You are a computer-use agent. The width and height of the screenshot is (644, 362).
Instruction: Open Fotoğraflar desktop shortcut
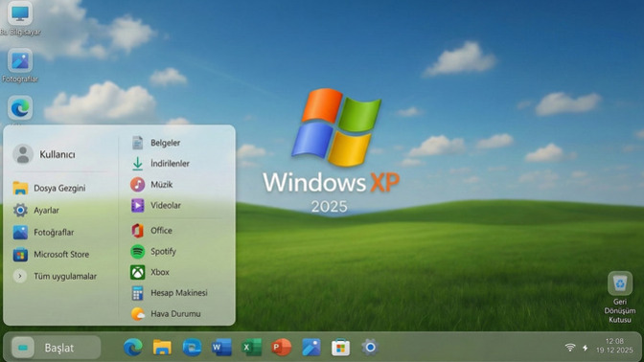point(20,66)
